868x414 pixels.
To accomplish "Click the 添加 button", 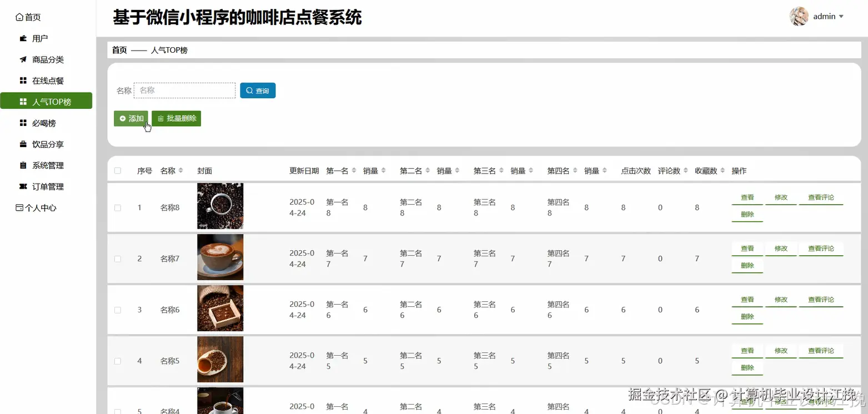I will 131,118.
